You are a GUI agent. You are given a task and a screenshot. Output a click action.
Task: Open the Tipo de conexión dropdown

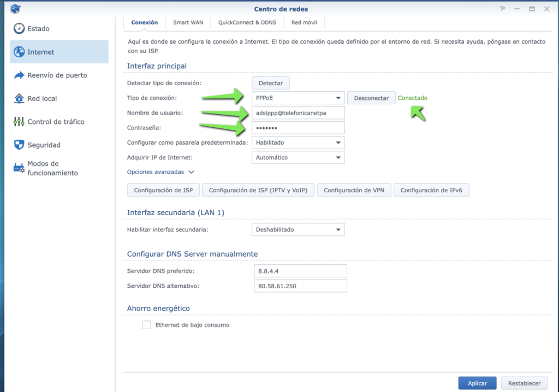pyautogui.click(x=298, y=97)
